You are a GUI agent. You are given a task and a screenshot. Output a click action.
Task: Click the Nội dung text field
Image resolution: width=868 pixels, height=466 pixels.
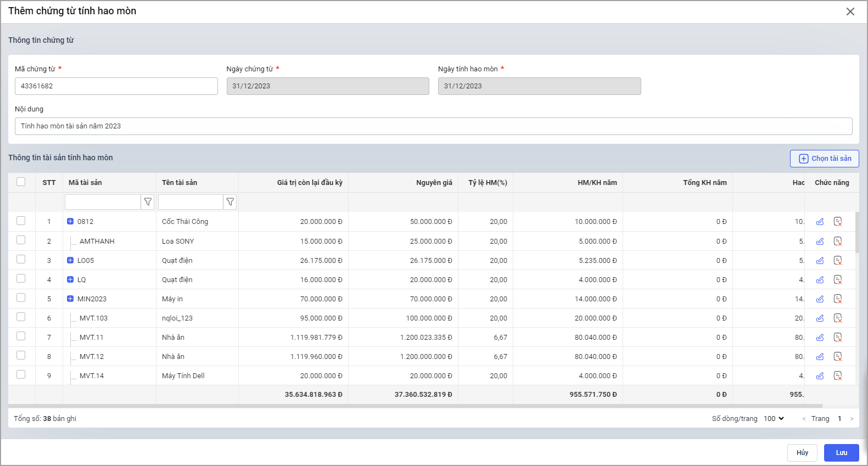click(433, 126)
